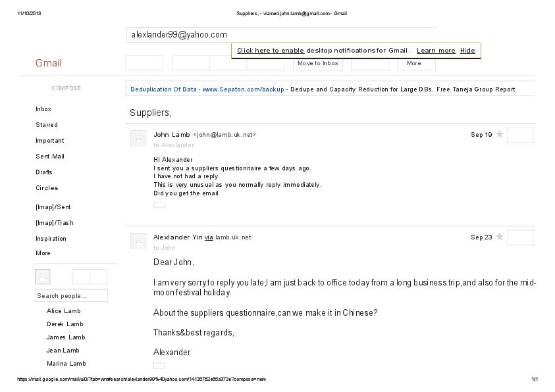The height and width of the screenshot is (392, 555).
Task: Click here to enable desktop notifications link
Action: 271,51
